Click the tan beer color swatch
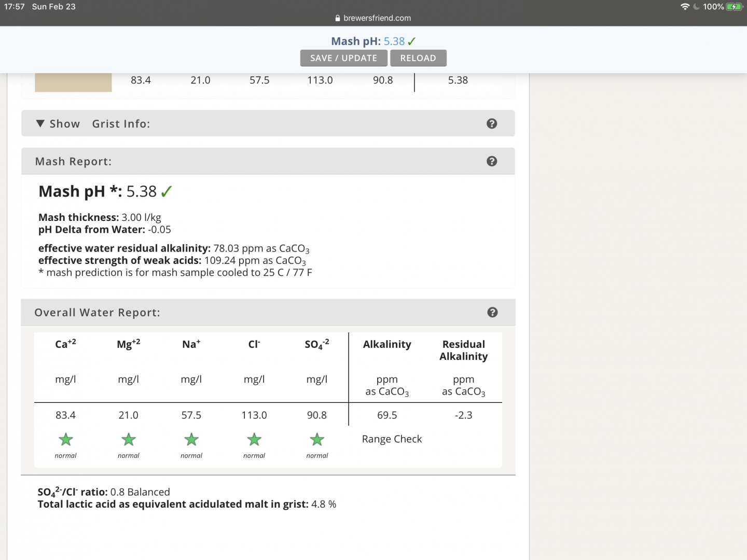This screenshot has width=747, height=560. pyautogui.click(x=73, y=82)
